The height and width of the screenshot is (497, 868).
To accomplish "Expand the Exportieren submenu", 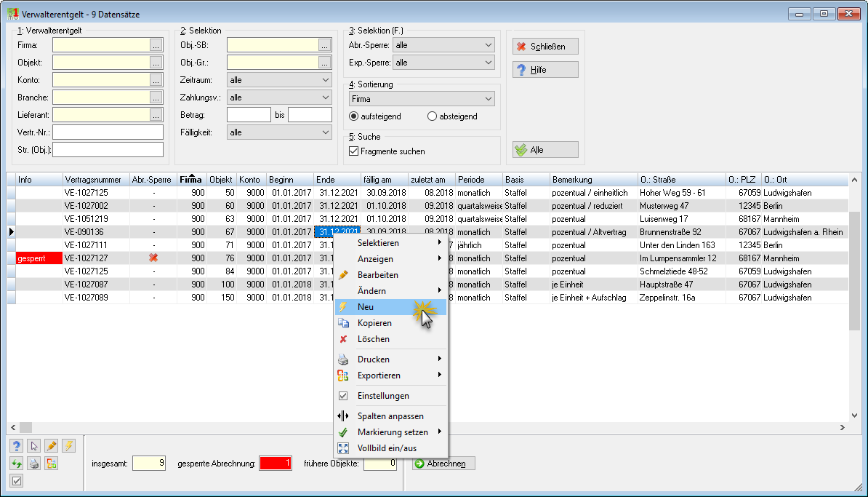I will tap(391, 375).
